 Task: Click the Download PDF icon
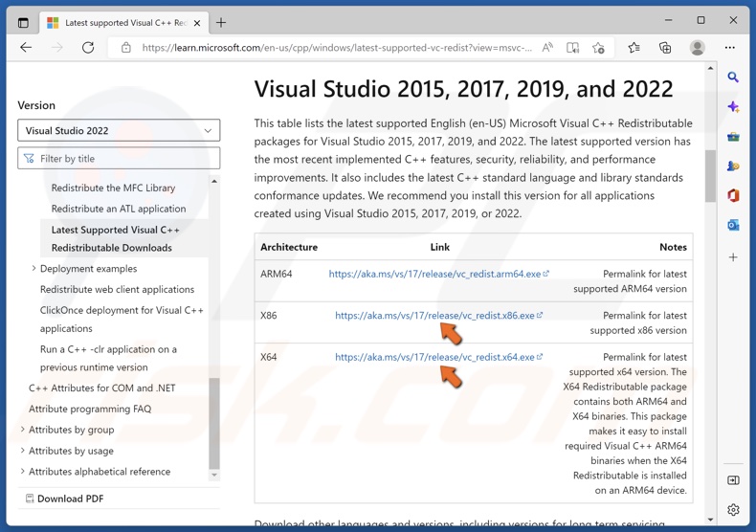(30, 499)
